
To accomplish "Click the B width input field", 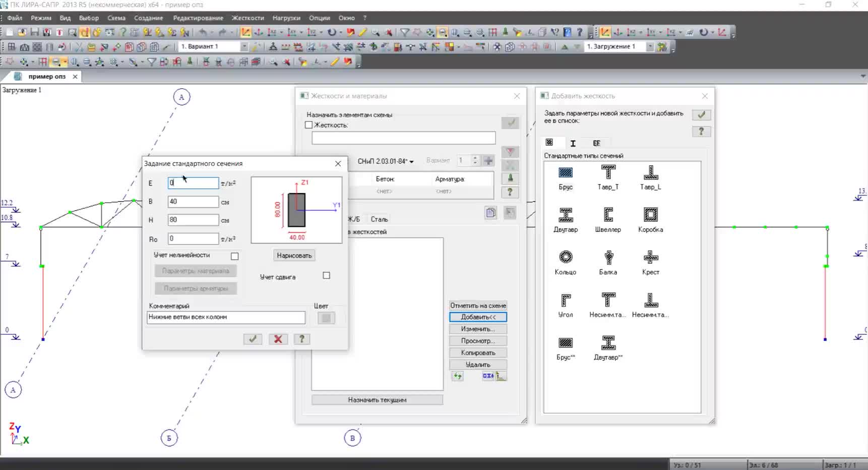I will 193,202.
